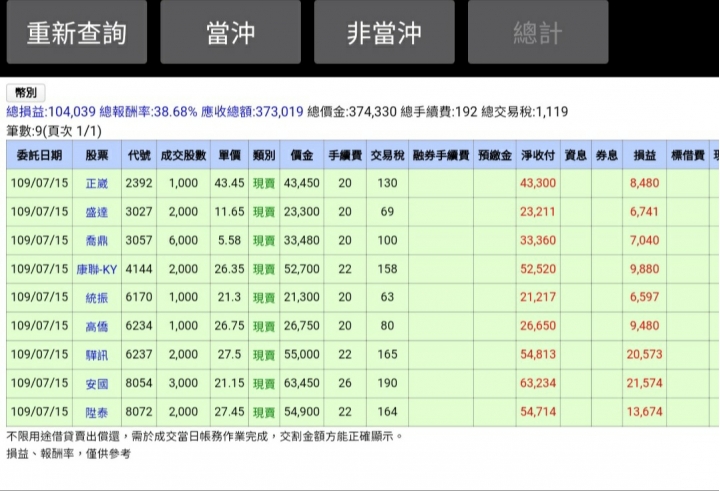This screenshot has width=720, height=491.
Task: Click the 股票 column header
Action: click(97, 155)
